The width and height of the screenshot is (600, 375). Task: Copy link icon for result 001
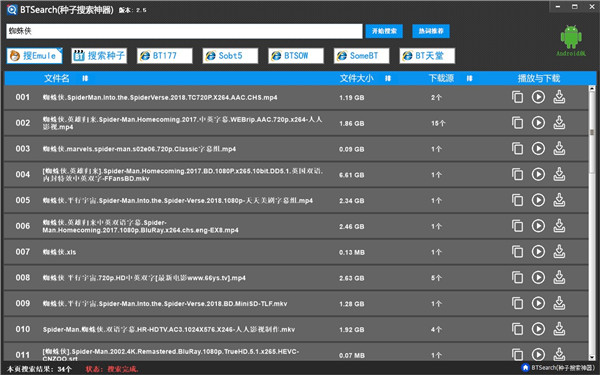tap(517, 97)
